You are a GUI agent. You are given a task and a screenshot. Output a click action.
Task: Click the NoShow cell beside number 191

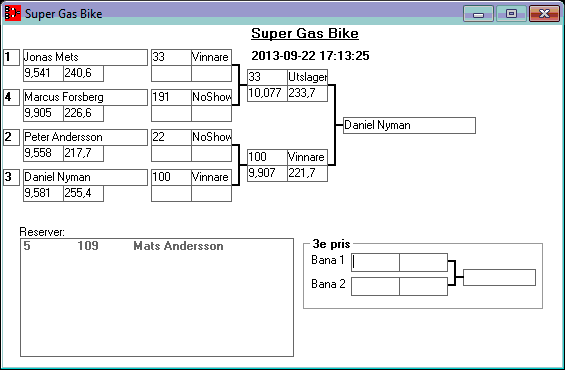[212, 97]
